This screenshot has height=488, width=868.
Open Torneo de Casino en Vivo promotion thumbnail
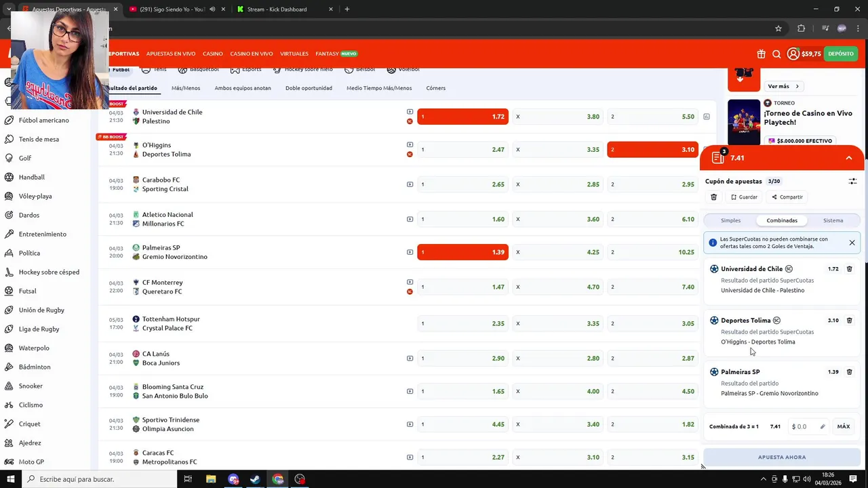[744, 122]
